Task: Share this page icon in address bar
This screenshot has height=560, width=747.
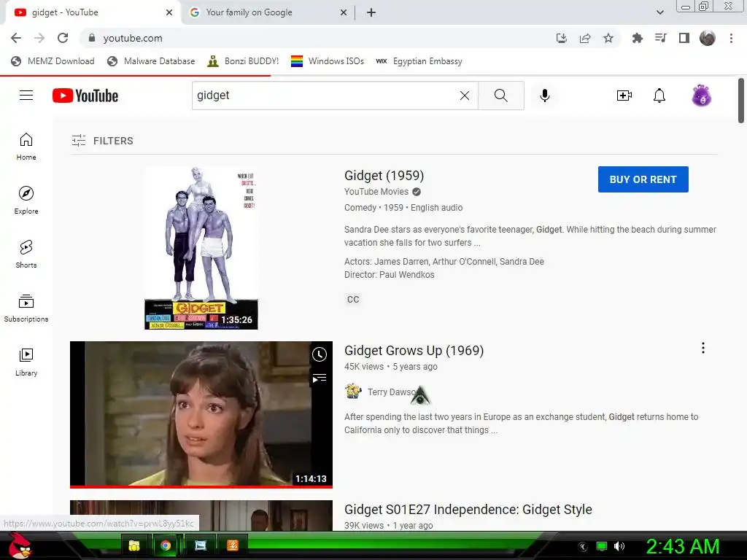Action: pos(585,38)
